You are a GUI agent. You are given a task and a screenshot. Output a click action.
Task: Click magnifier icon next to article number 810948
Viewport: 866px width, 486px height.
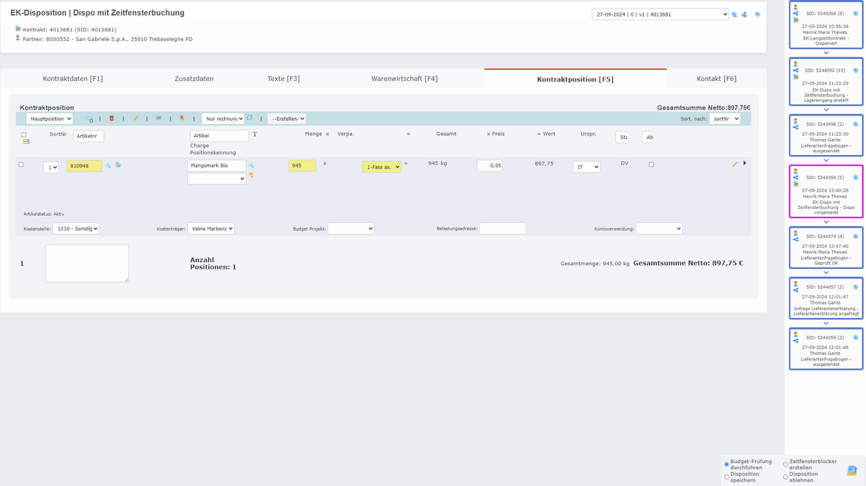click(109, 166)
